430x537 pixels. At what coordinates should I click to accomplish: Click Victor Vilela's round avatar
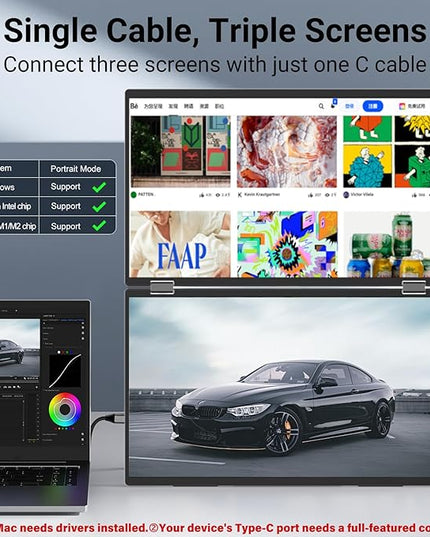coord(346,195)
